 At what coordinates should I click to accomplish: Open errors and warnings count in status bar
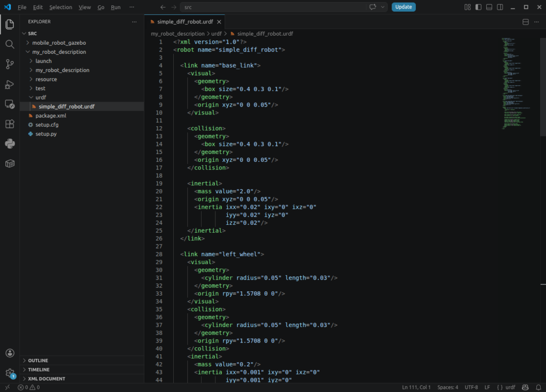pos(29,387)
